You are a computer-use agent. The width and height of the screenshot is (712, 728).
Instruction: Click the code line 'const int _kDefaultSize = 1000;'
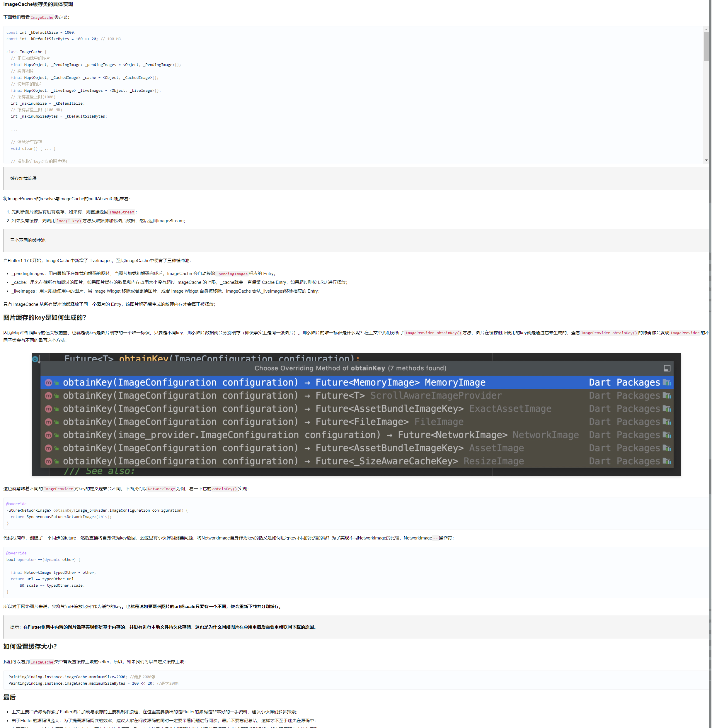(41, 33)
